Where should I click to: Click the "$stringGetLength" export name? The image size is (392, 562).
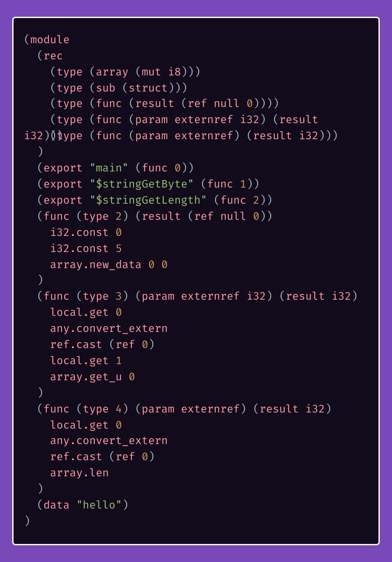tap(148, 200)
